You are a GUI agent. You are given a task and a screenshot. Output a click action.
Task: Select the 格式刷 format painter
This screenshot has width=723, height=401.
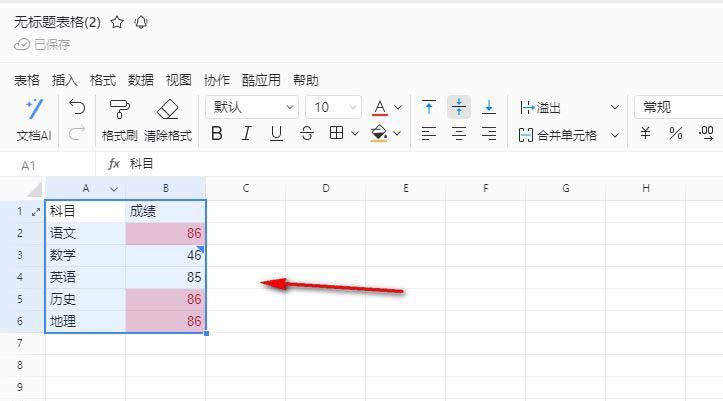coord(119,119)
